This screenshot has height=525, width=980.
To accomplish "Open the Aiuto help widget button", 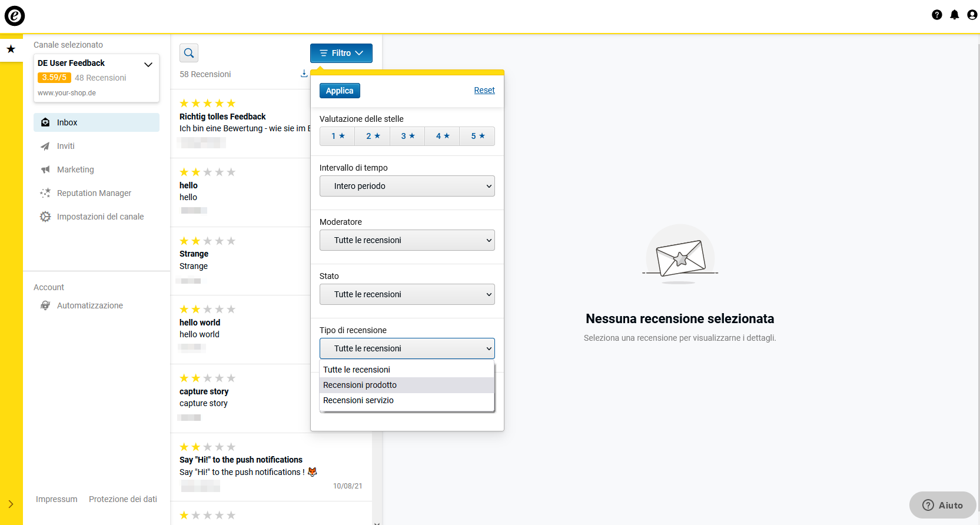I will coord(942,505).
